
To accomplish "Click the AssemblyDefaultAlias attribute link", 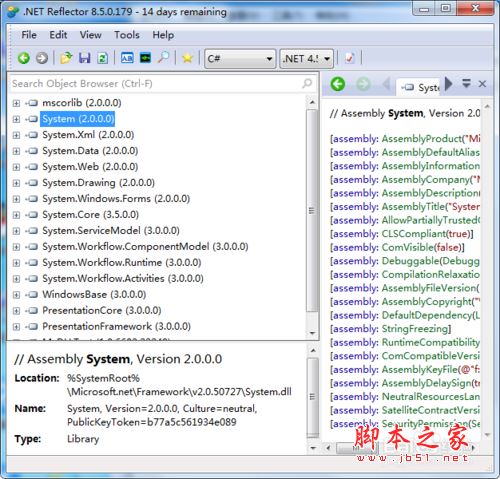I will tap(430, 152).
